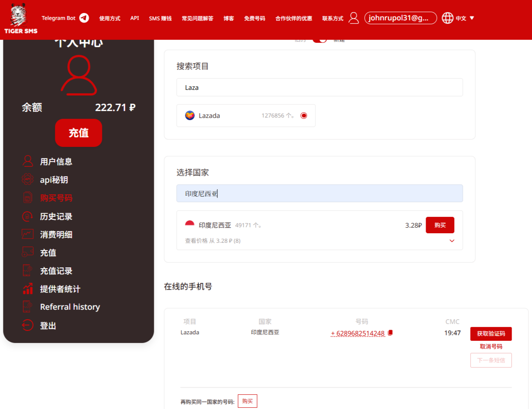The width and height of the screenshot is (532, 409).
Task: Click the globe language icon
Action: tap(448, 18)
